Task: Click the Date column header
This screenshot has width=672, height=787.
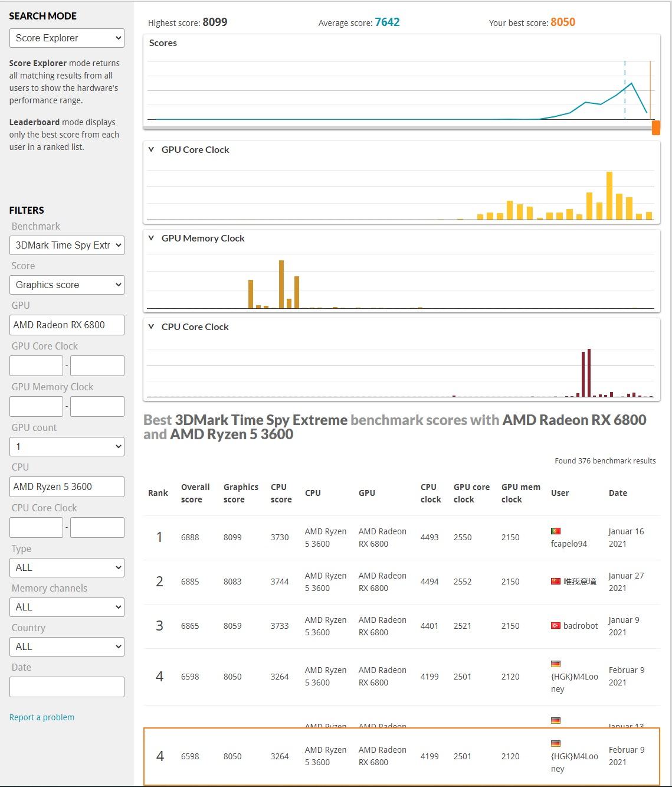Action: click(618, 493)
